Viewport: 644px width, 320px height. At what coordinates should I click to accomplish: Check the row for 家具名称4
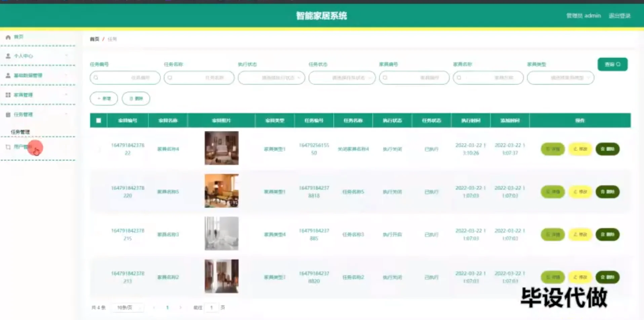click(98, 149)
